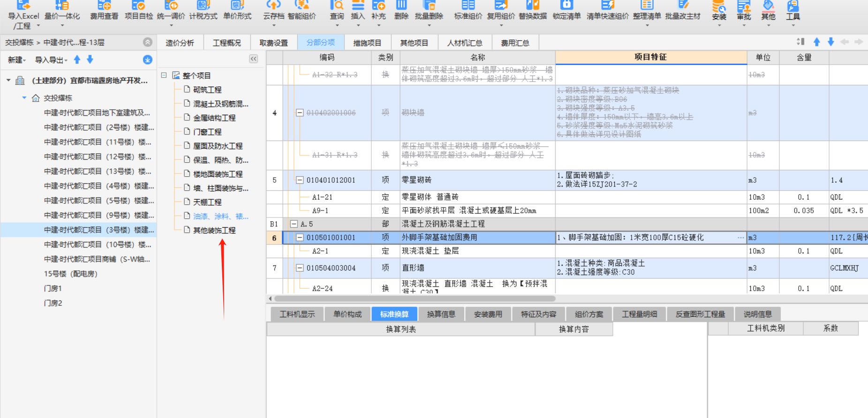Open 15号楼 (配电房) in the project list

70,274
